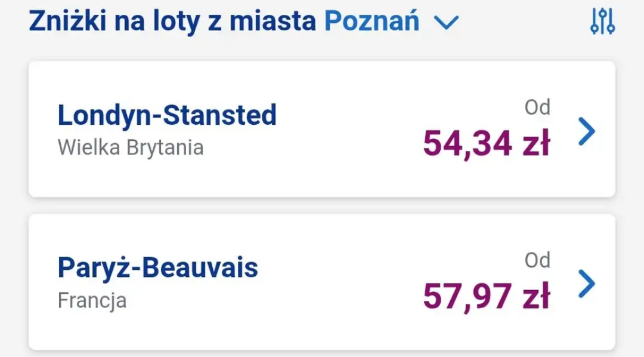Viewport: 644px width, 357px height.
Task: Click the Poznań departure city name
Action: pyautogui.click(x=371, y=21)
